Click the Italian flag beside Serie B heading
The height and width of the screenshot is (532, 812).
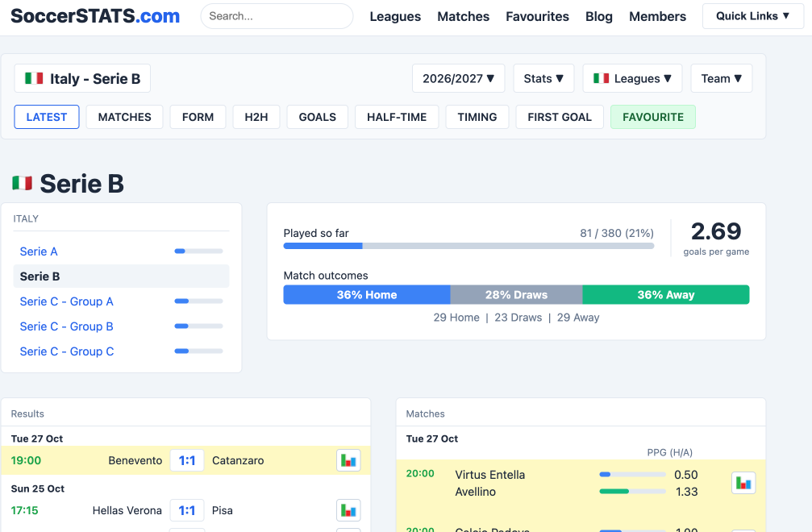point(23,183)
